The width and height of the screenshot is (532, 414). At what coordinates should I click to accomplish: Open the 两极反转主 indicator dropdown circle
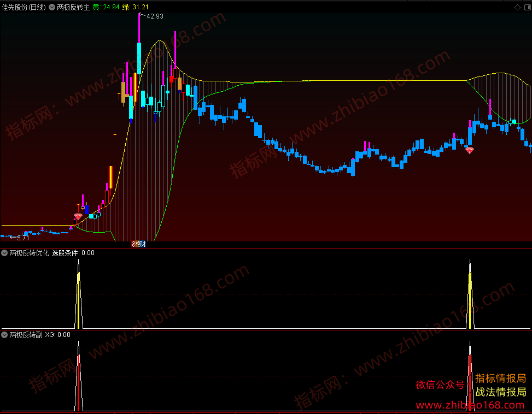point(52,7)
